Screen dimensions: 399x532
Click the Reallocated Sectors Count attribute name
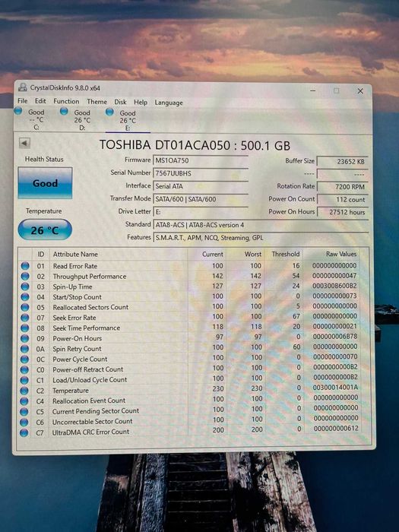point(90,307)
